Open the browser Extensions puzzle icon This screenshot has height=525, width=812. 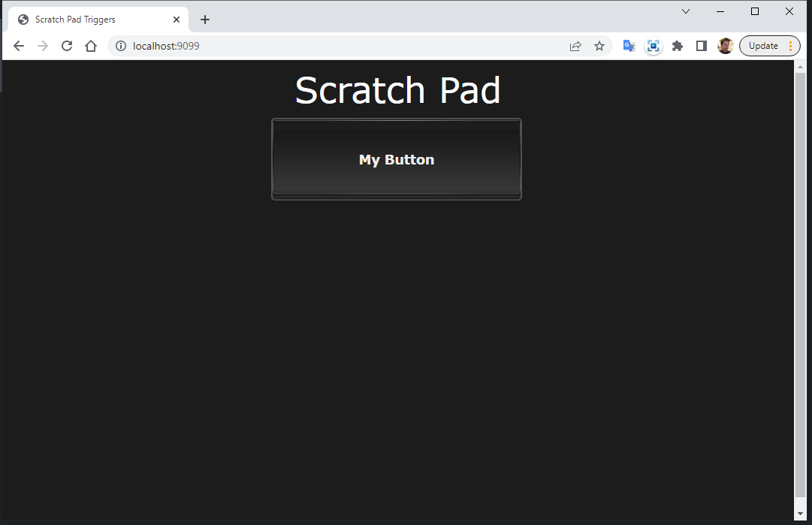pos(677,46)
